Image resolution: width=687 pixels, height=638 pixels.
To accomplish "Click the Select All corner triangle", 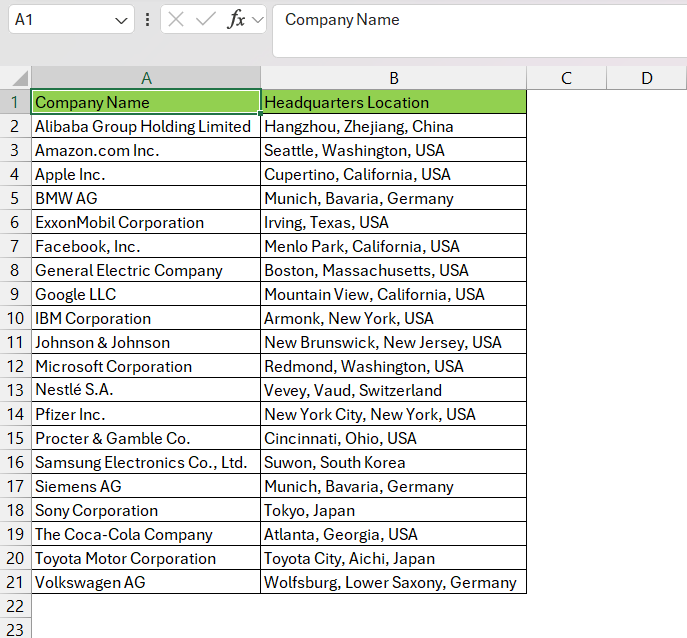I will 21,78.
